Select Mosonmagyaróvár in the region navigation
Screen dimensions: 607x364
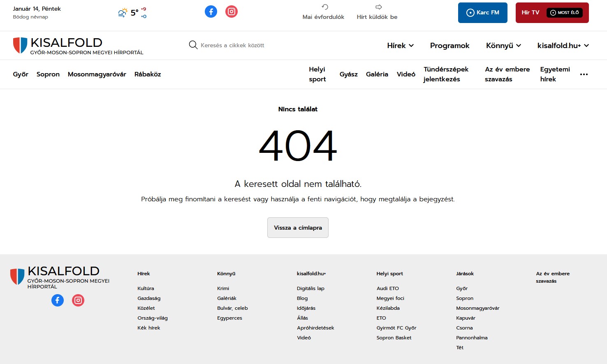click(97, 74)
